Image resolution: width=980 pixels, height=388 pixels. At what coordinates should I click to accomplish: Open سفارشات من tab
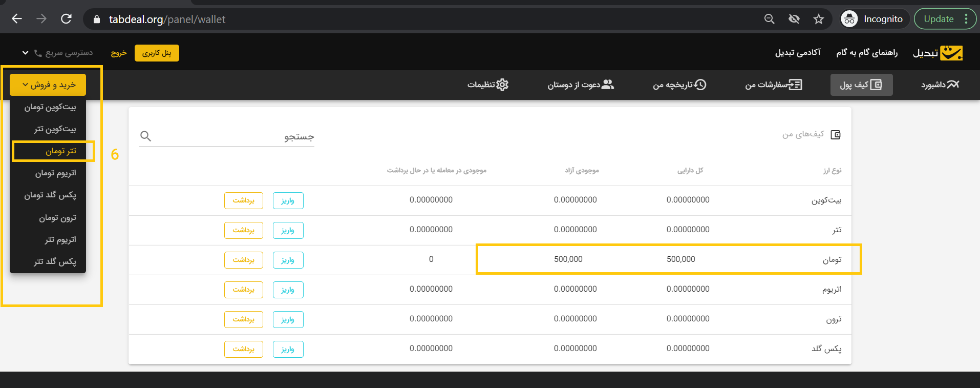pyautogui.click(x=773, y=85)
